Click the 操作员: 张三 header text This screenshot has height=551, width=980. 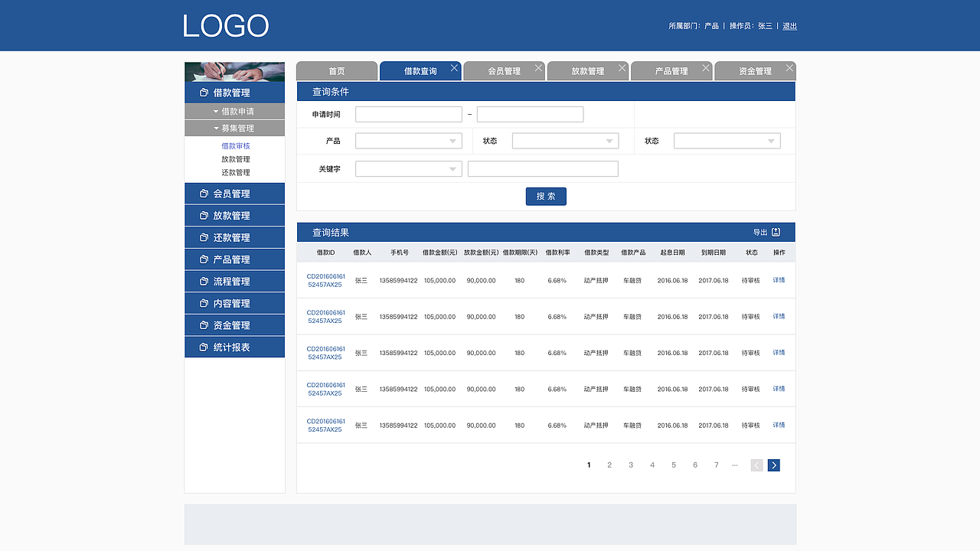(x=751, y=26)
